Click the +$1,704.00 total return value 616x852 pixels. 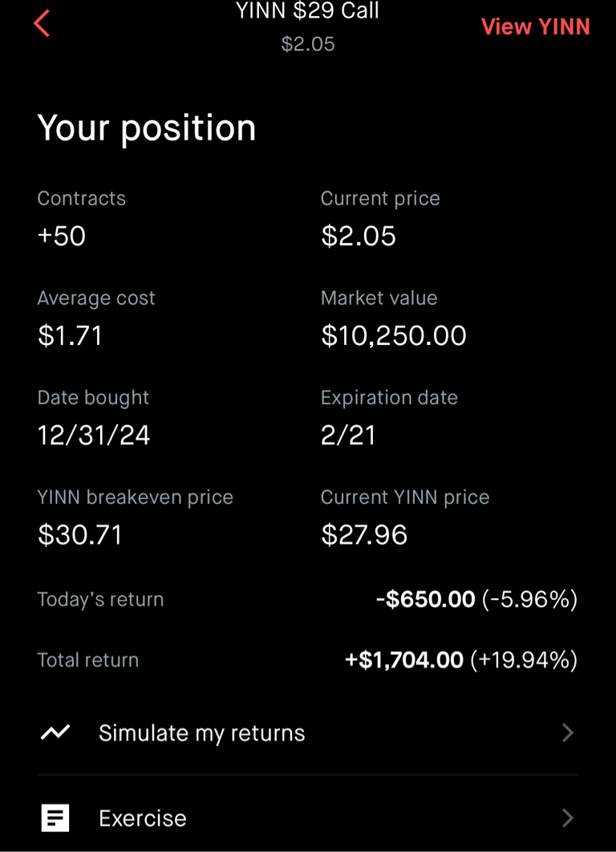[404, 660]
